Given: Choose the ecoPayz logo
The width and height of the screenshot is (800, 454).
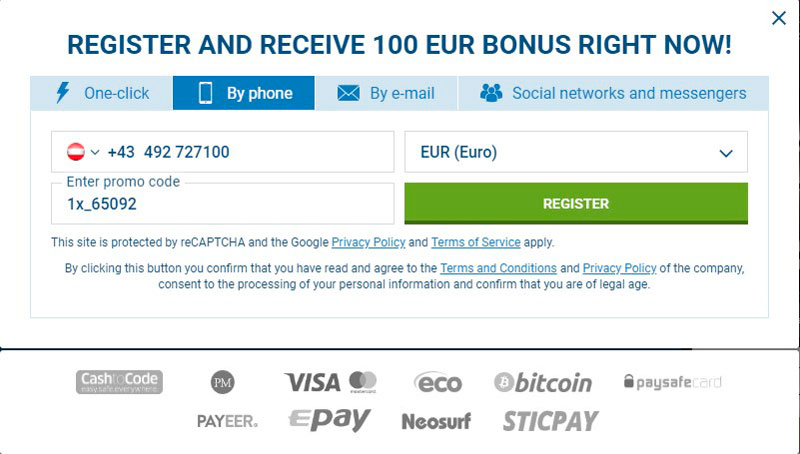Looking at the screenshot, I should coord(438,382).
